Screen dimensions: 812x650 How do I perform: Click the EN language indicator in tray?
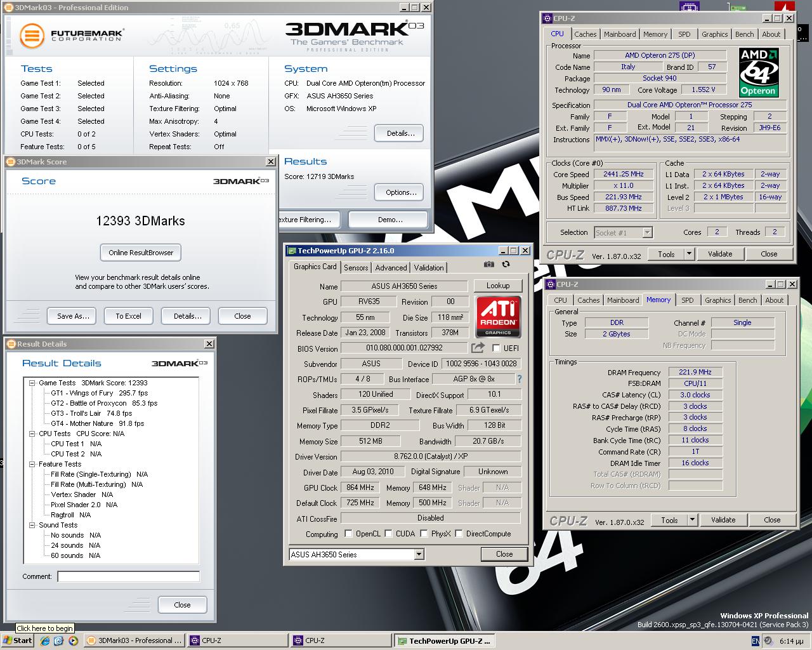(x=755, y=641)
